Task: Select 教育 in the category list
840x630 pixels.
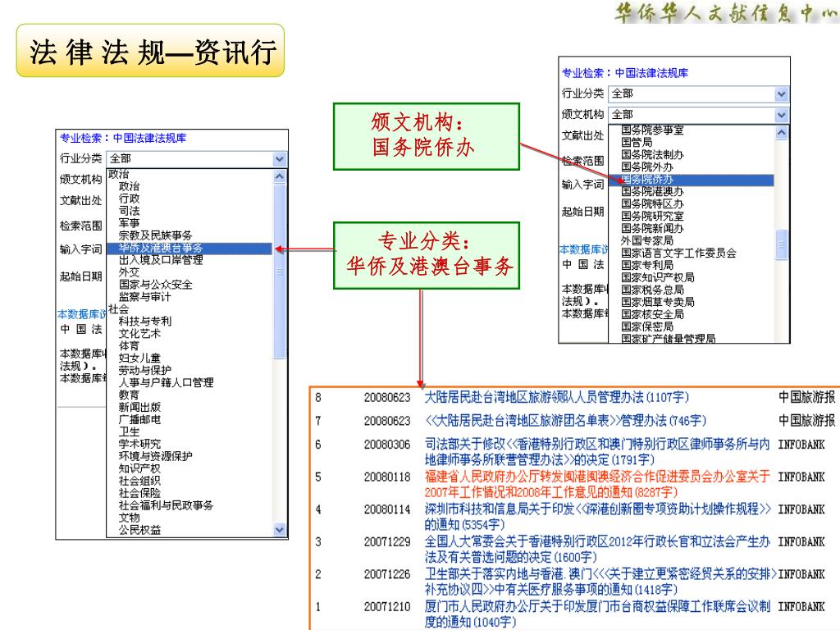Action: (x=129, y=395)
